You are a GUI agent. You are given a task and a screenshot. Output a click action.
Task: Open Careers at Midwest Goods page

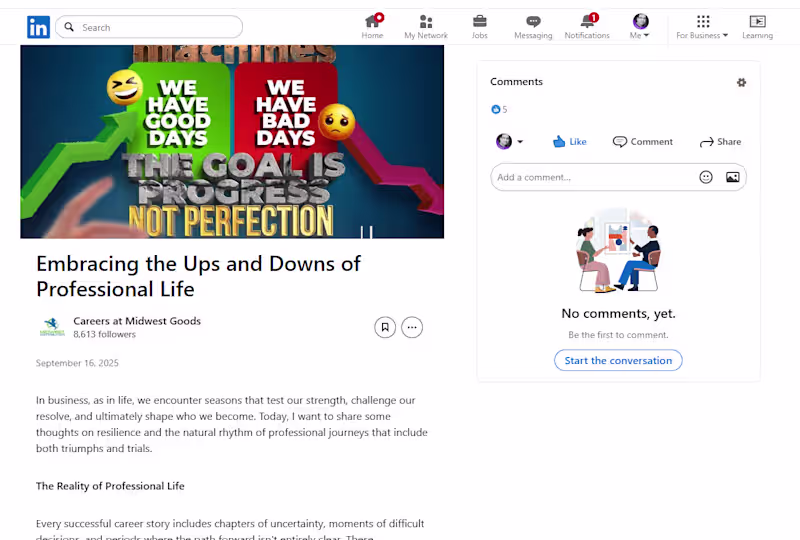point(137,321)
